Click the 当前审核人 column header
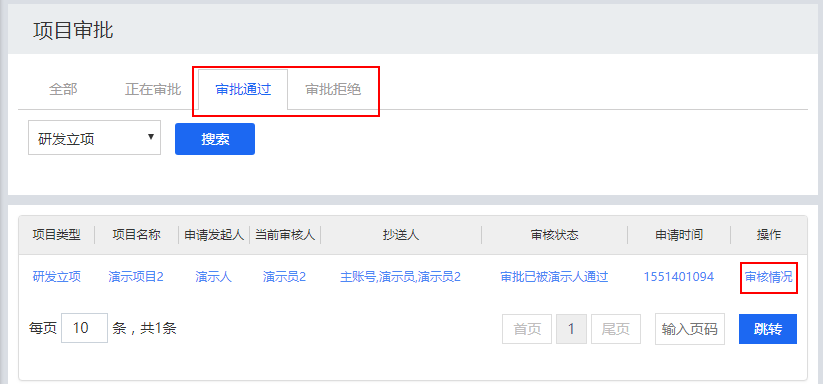 point(285,235)
